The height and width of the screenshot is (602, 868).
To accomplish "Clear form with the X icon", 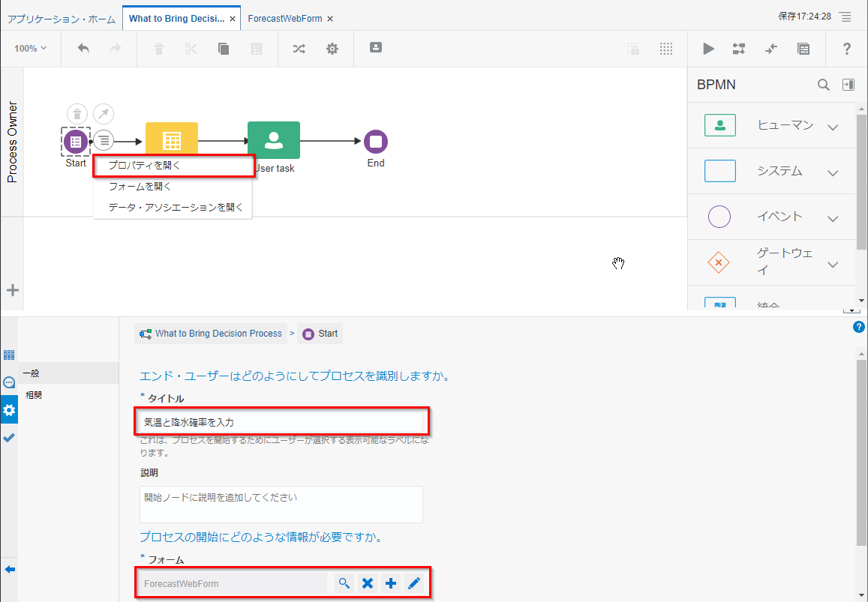I will [x=368, y=583].
